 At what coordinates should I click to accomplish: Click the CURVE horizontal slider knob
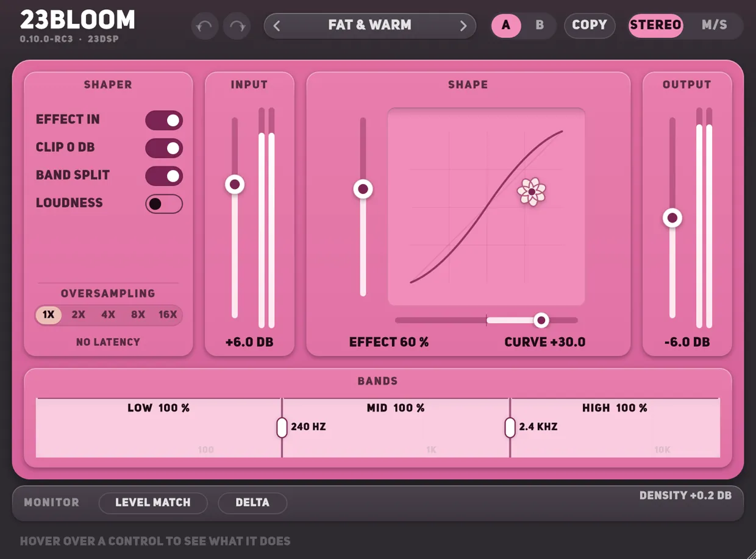[541, 320]
